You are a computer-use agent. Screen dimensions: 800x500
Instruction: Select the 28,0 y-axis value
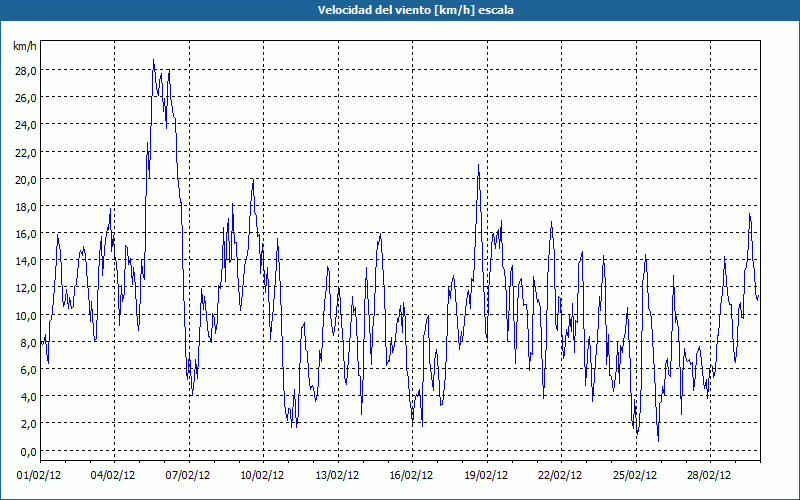pyautogui.click(x=26, y=70)
